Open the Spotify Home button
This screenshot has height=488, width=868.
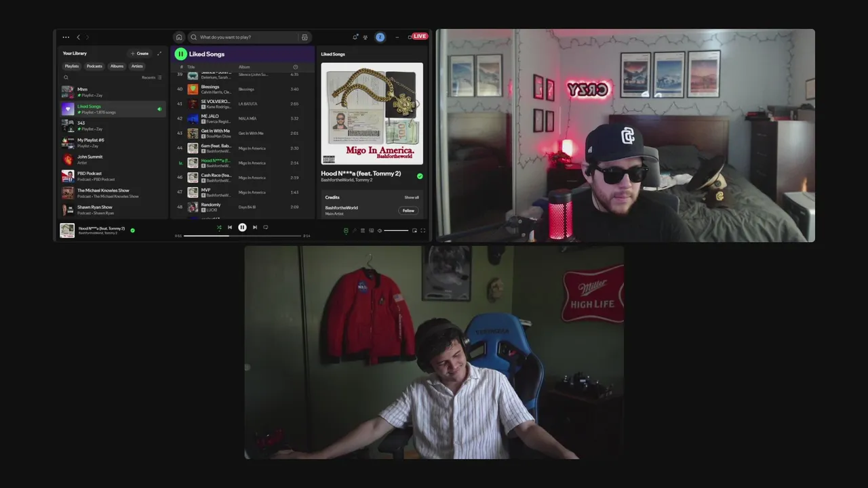pos(179,37)
